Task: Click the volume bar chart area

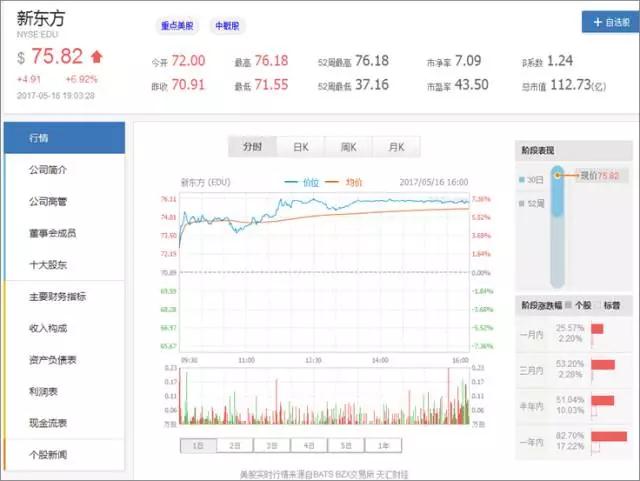Action: click(x=324, y=396)
